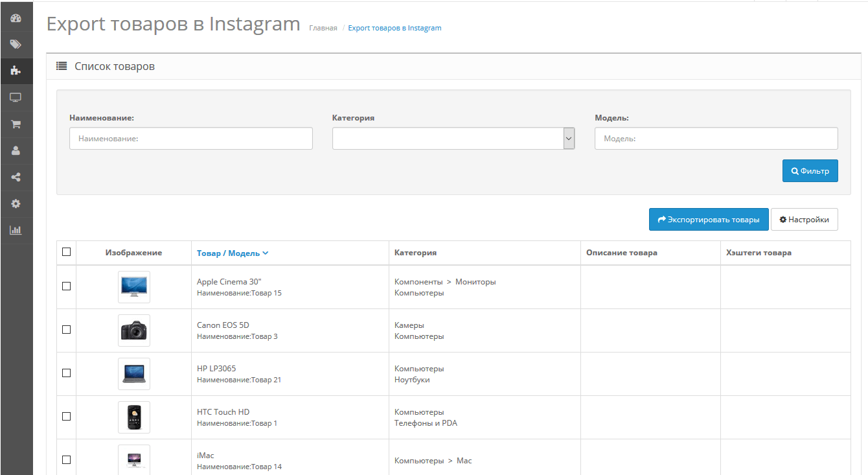Open the Extensions puzzle icon in sidebar
This screenshot has width=868, height=475.
16,71
